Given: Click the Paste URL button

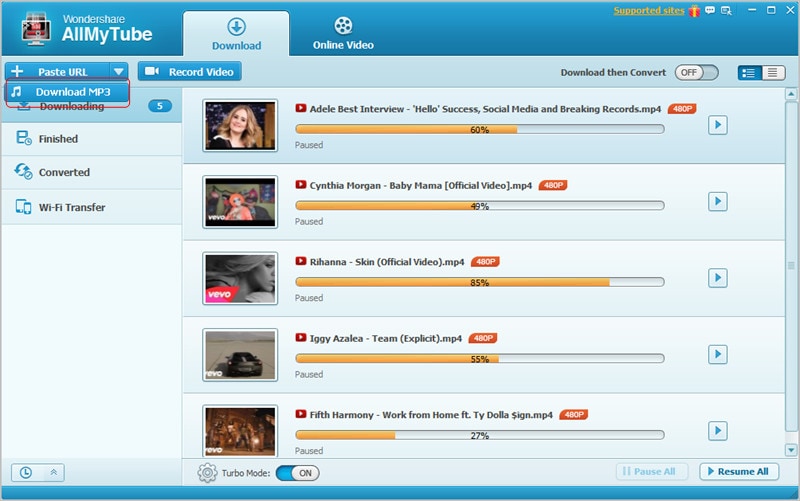Looking at the screenshot, I should point(57,72).
